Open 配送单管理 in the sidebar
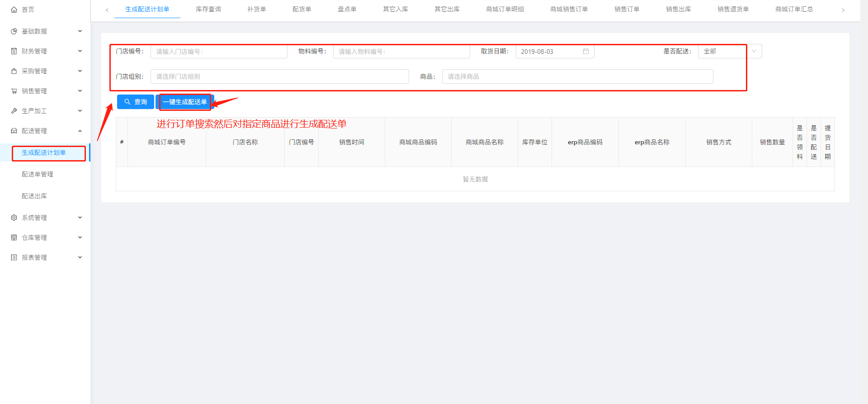 (38, 174)
